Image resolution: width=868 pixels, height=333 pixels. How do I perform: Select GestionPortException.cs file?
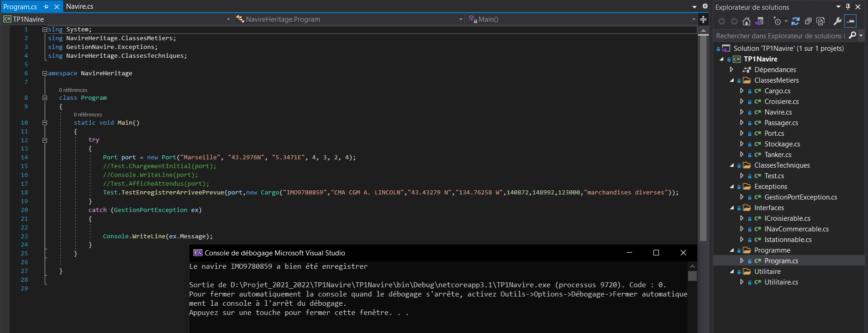pyautogui.click(x=801, y=197)
